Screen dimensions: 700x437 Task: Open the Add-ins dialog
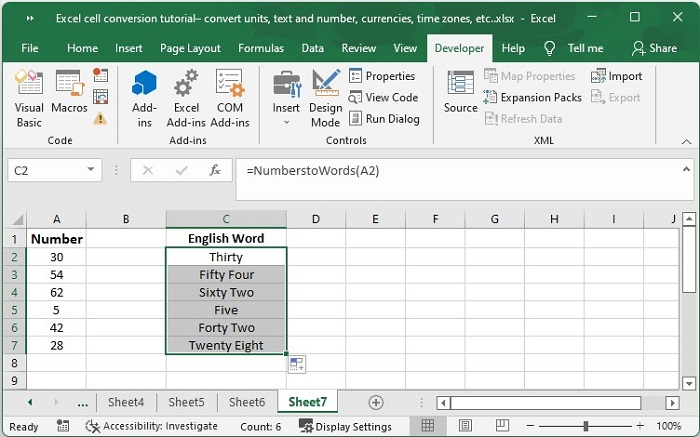(x=145, y=98)
